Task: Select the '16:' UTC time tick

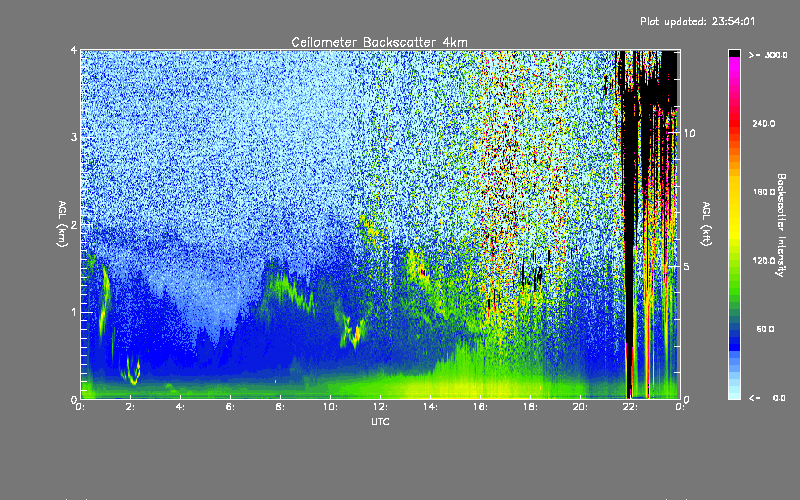Action: pos(480,407)
